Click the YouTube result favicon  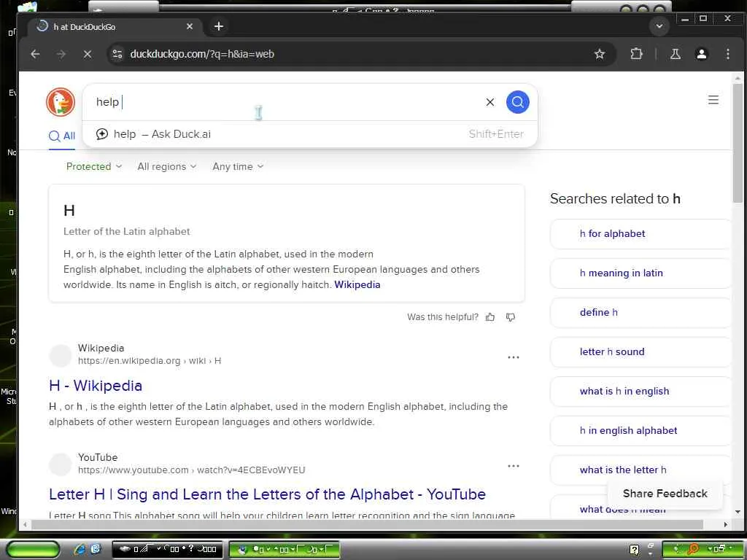point(61,464)
